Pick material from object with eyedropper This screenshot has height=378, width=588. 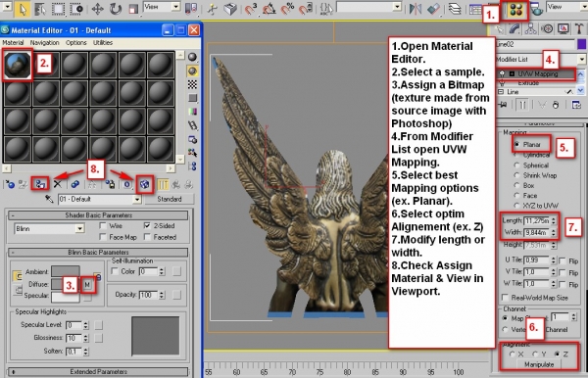[x=49, y=199]
